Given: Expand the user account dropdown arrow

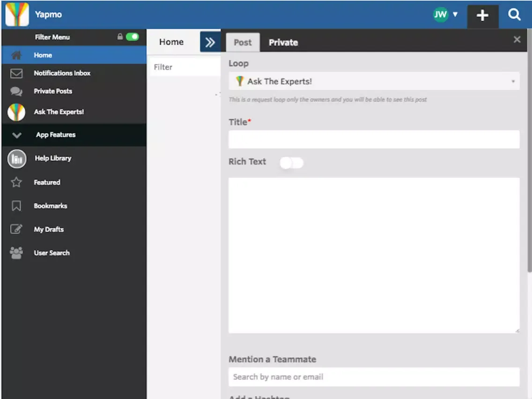Looking at the screenshot, I should coord(455,14).
